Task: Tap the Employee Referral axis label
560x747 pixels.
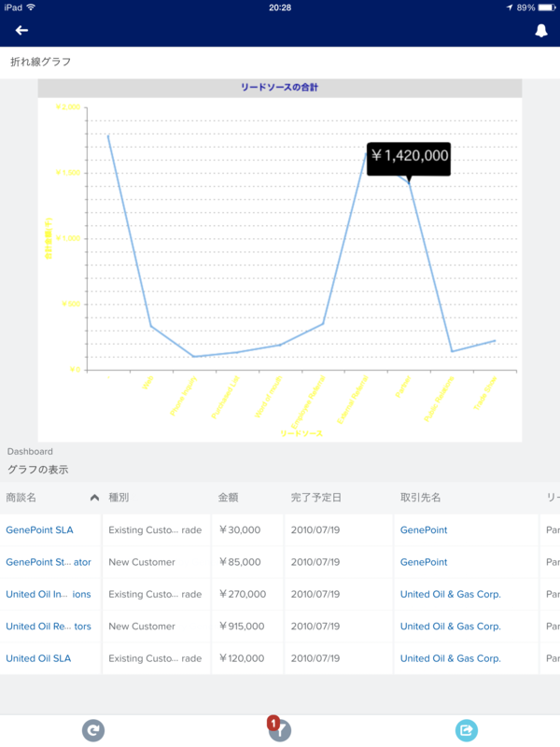Action: (x=308, y=402)
